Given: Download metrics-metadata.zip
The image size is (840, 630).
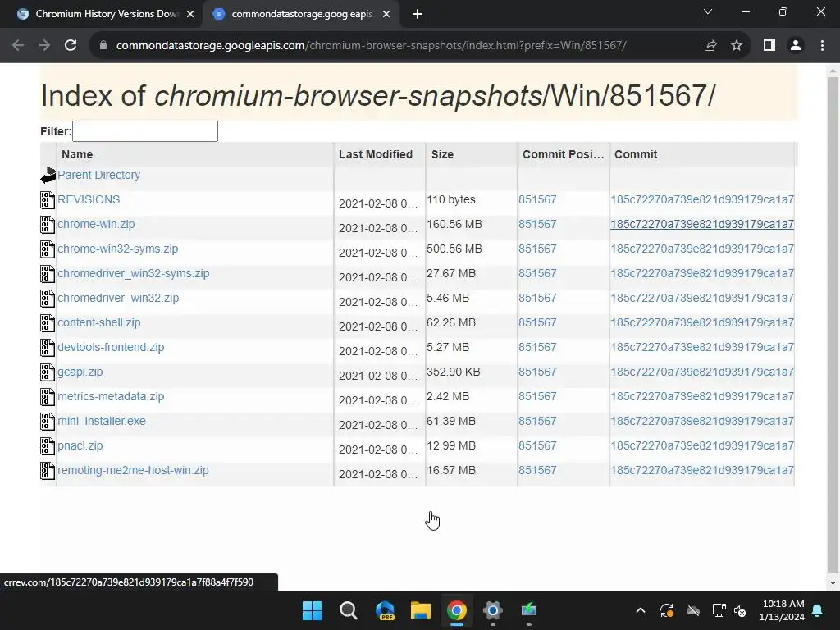Looking at the screenshot, I should coord(111,397).
